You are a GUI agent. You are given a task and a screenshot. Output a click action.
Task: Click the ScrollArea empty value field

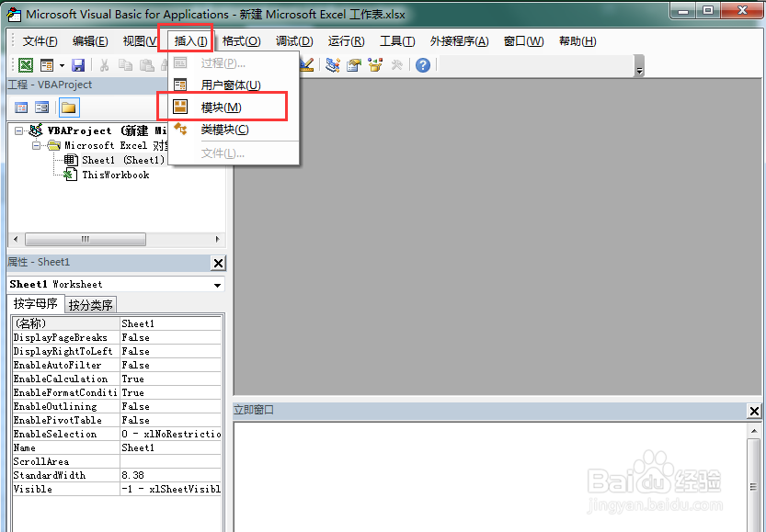[170, 461]
